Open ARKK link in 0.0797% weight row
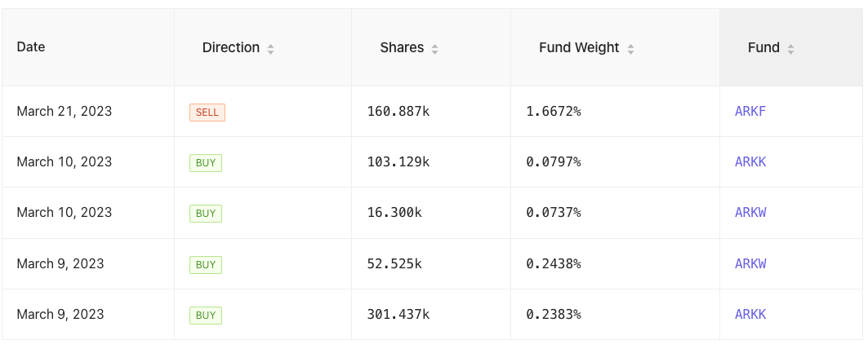868x349 pixels. (750, 161)
